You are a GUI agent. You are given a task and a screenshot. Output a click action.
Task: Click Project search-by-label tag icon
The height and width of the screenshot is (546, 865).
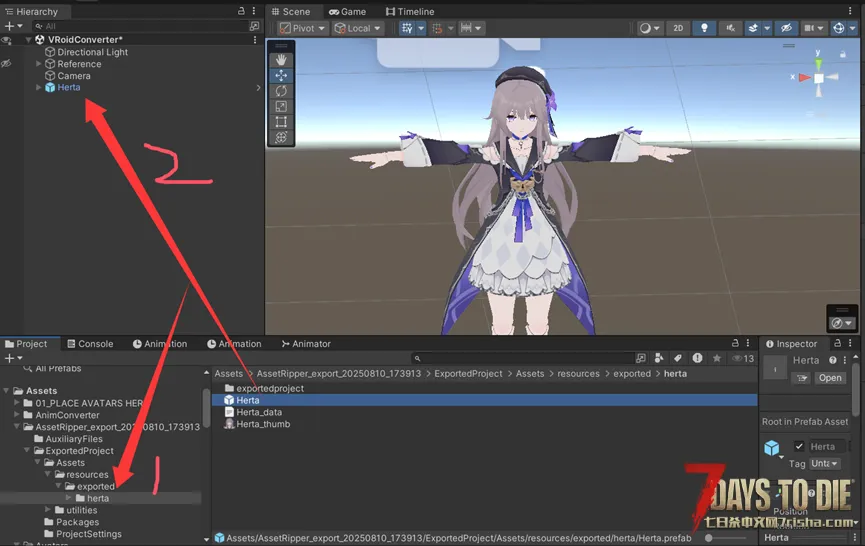pos(678,358)
